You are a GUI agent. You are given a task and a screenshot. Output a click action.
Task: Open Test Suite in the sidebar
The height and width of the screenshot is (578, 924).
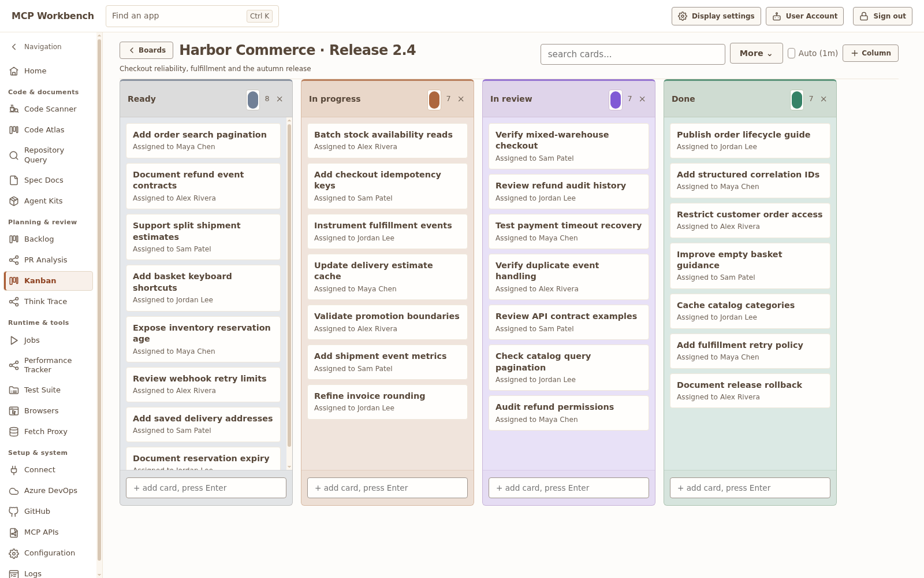(49, 390)
